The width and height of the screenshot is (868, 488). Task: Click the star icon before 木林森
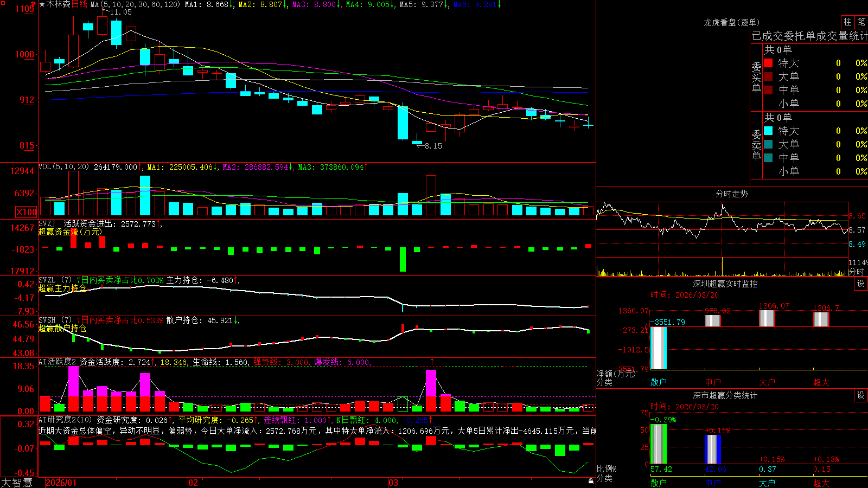(42, 4)
